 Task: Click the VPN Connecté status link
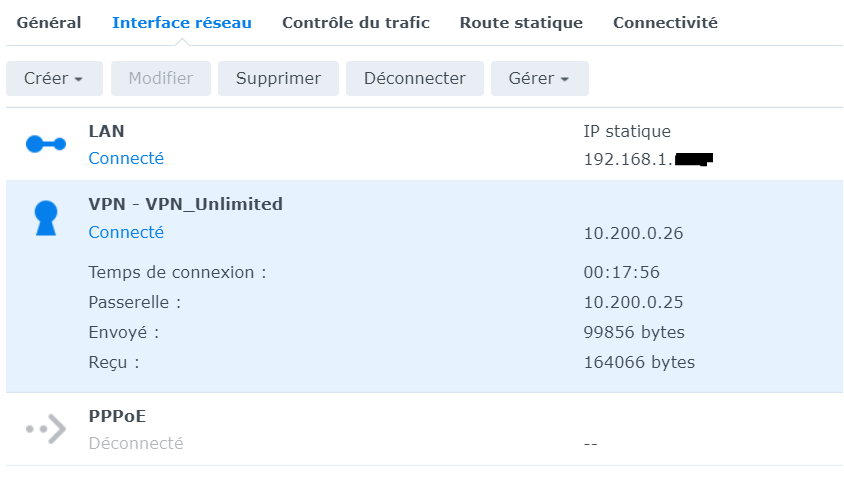126,232
